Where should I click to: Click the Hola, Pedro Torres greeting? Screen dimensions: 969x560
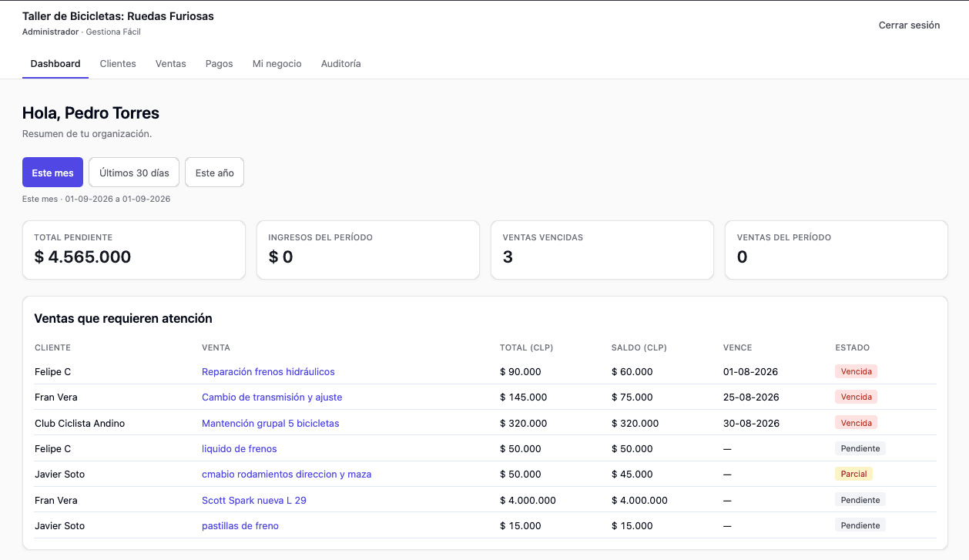(x=91, y=113)
